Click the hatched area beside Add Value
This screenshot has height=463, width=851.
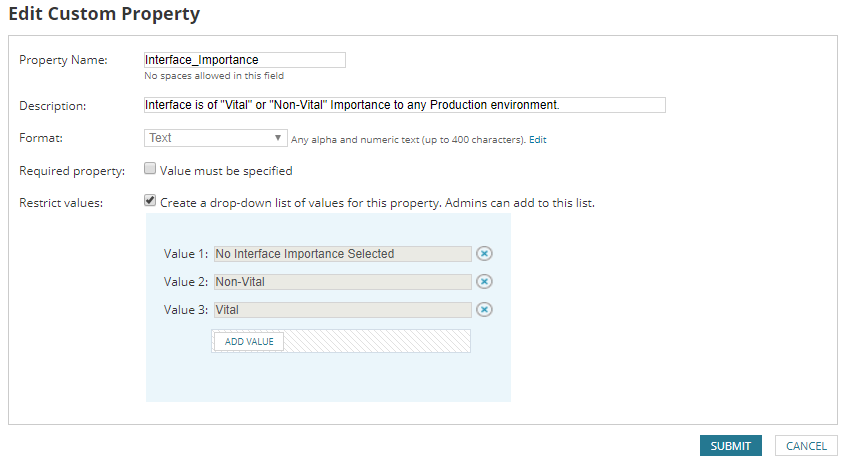(x=377, y=342)
